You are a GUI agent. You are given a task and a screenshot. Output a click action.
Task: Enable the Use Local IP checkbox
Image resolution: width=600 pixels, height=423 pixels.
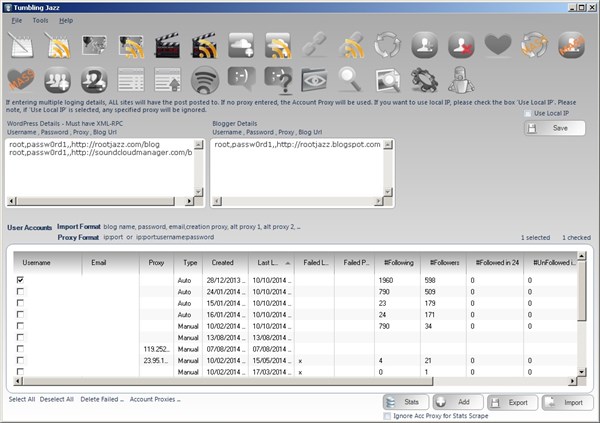pyautogui.click(x=528, y=113)
